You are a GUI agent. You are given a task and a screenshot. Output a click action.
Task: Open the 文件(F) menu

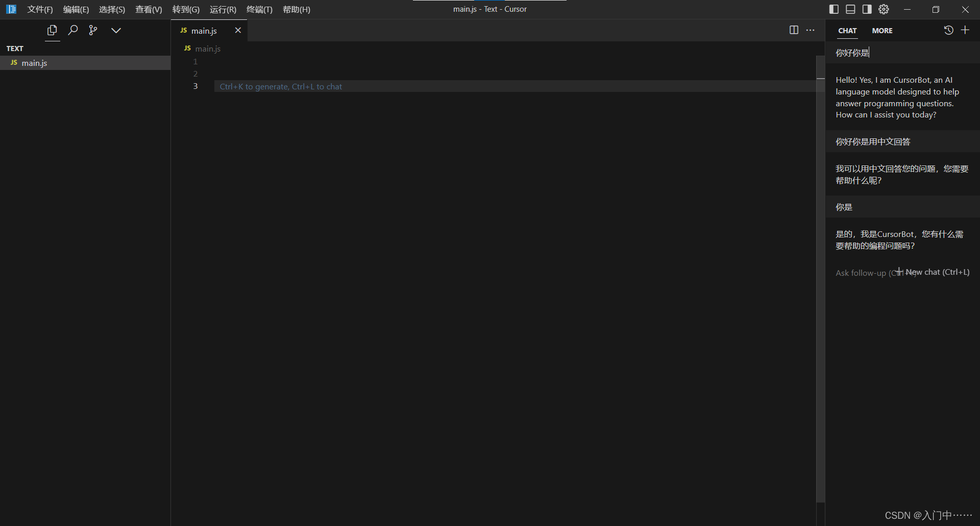tap(40, 9)
